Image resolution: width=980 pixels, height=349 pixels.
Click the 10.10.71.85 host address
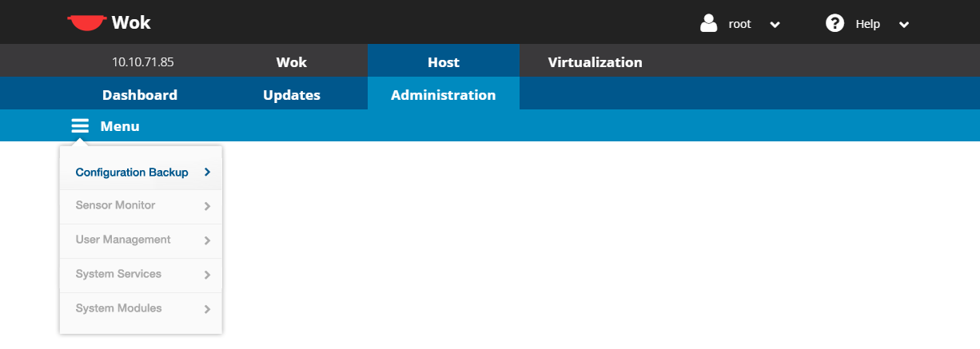[142, 62]
